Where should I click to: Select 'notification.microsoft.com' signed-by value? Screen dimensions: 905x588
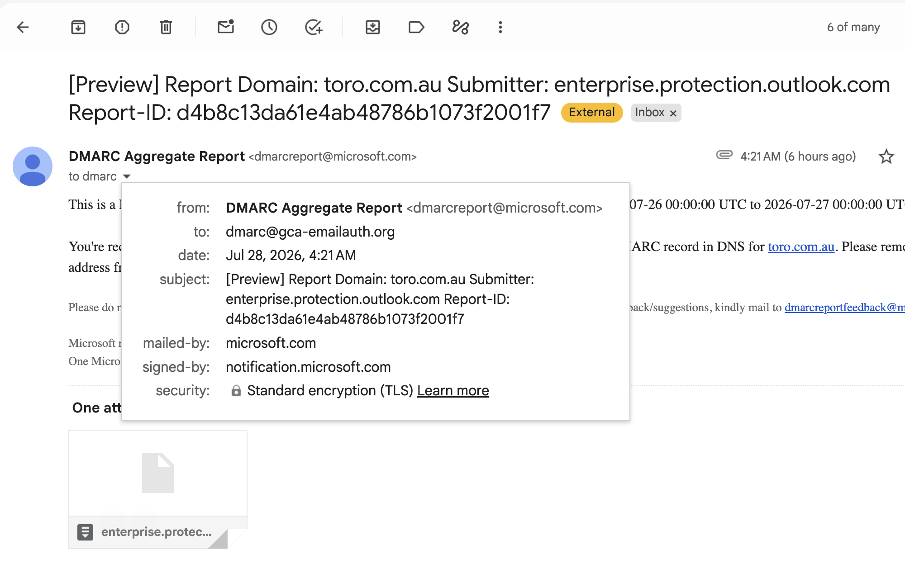click(x=308, y=367)
